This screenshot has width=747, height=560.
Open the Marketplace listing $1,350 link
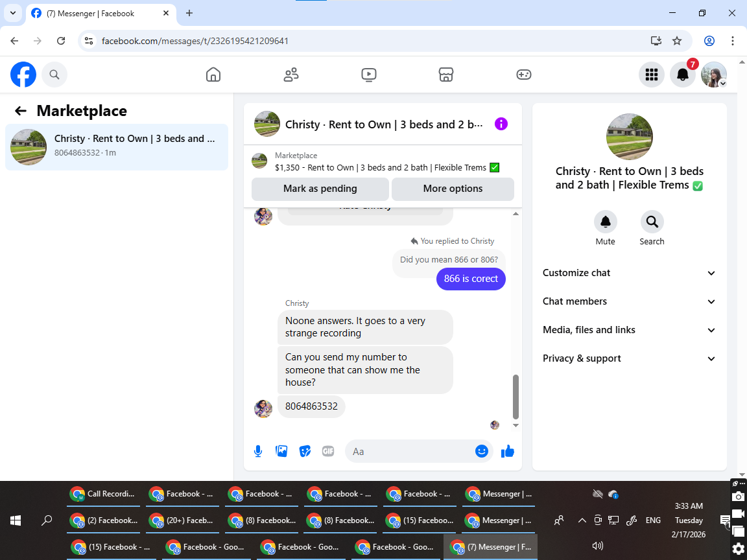point(387,168)
